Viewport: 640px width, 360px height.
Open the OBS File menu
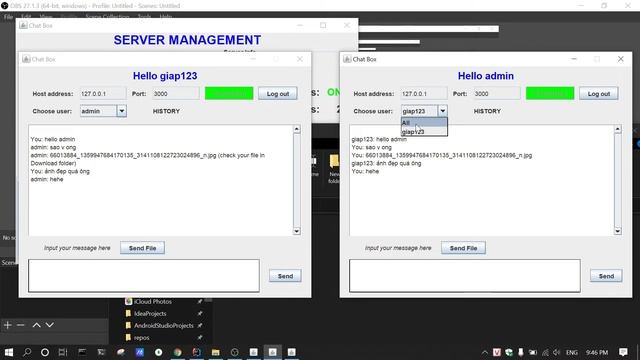point(9,17)
